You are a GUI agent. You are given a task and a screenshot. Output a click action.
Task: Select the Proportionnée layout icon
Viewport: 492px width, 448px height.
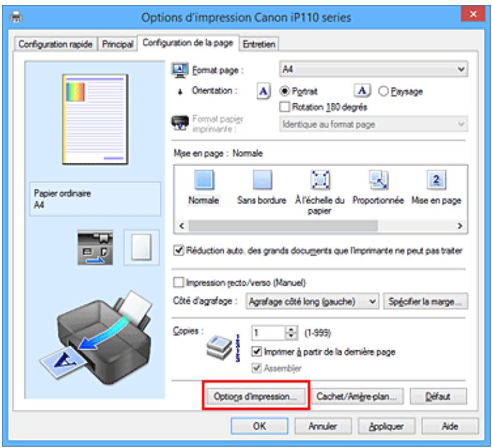379,180
